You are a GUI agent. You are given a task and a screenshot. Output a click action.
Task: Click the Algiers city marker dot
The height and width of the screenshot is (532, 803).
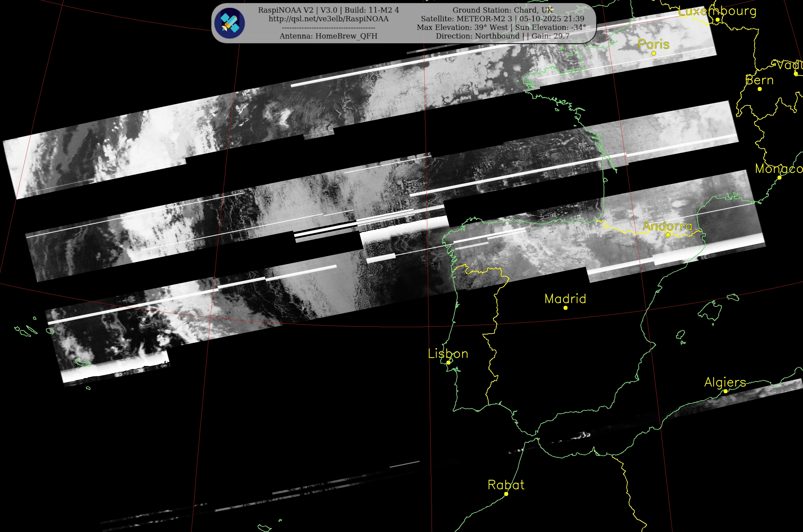point(725,391)
